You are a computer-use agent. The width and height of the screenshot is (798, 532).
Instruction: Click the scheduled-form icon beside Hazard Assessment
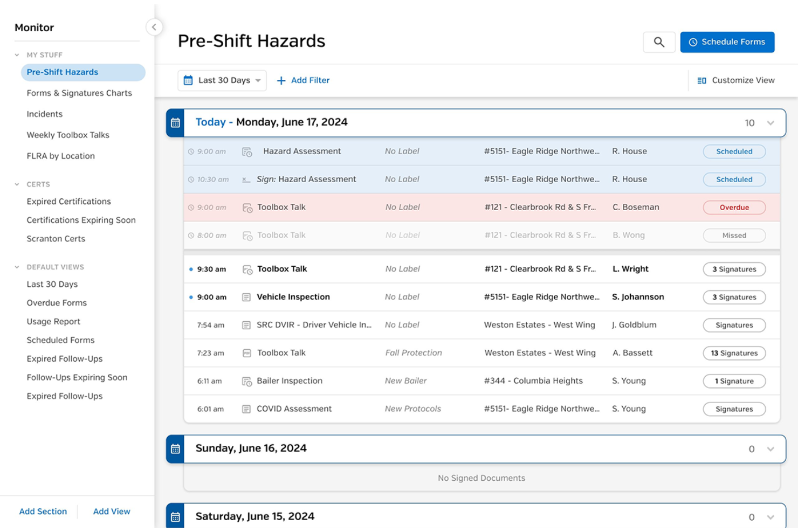click(x=246, y=151)
